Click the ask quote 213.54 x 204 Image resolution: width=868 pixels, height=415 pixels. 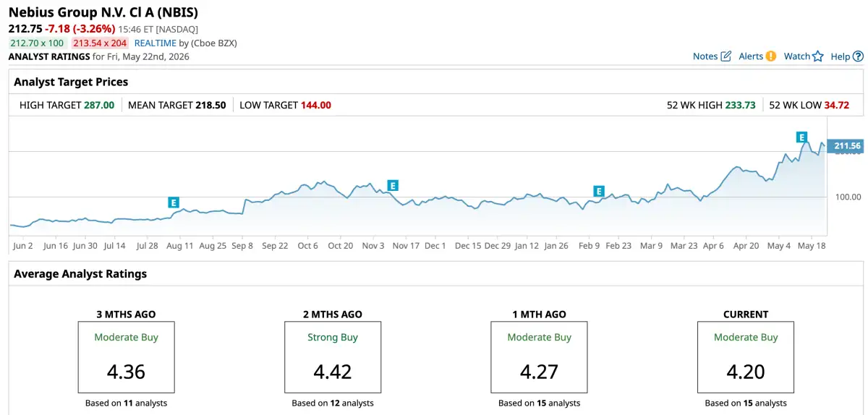[x=100, y=43]
